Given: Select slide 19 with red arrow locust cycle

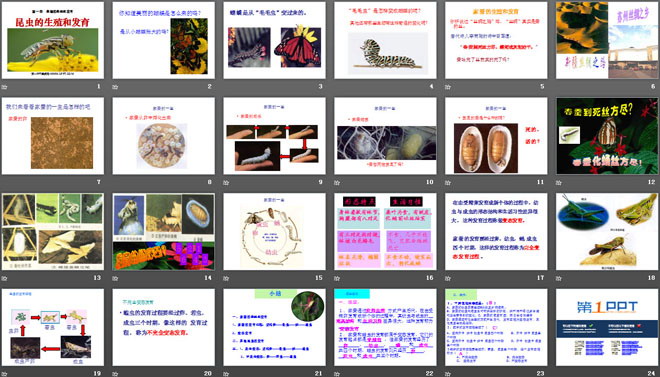Looking at the screenshot, I should coord(53,327).
